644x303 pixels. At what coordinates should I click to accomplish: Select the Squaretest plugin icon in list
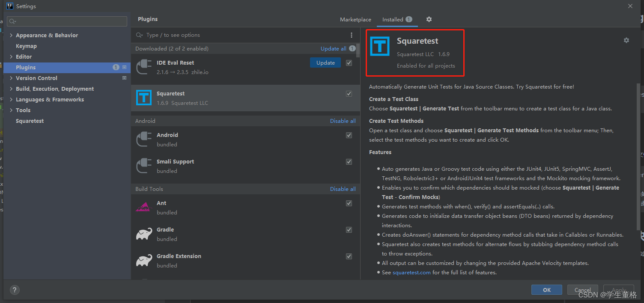[x=144, y=98]
